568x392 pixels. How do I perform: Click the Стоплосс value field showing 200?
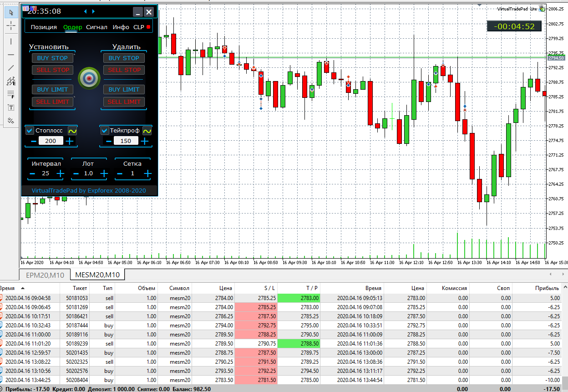[x=51, y=141]
